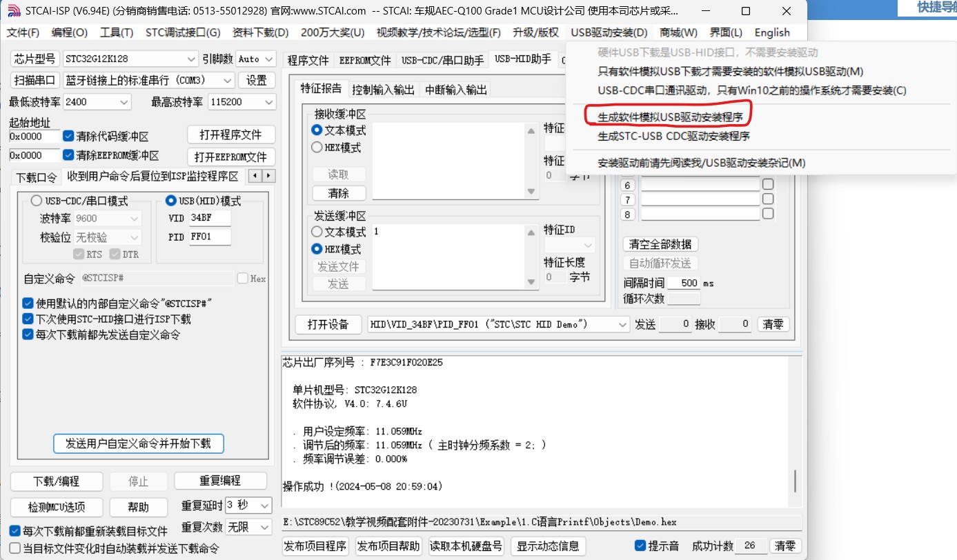Toggle 下次使用STC-HID接口进行ISP下载 checkbox
This screenshot has height=560, width=957.
pyautogui.click(x=28, y=319)
